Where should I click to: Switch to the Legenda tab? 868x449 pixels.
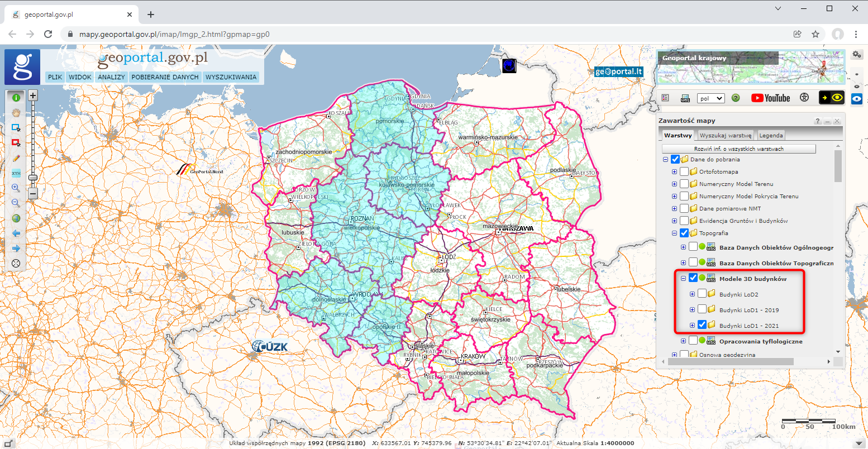tap(771, 135)
